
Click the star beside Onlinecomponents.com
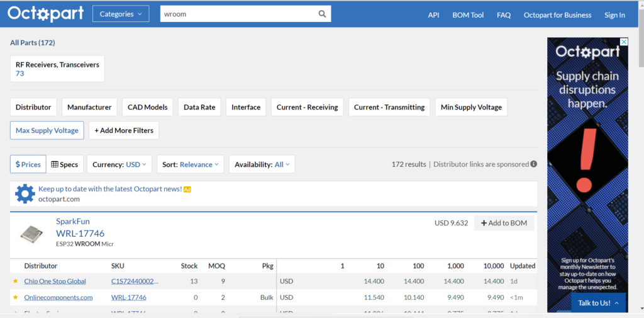point(16,297)
